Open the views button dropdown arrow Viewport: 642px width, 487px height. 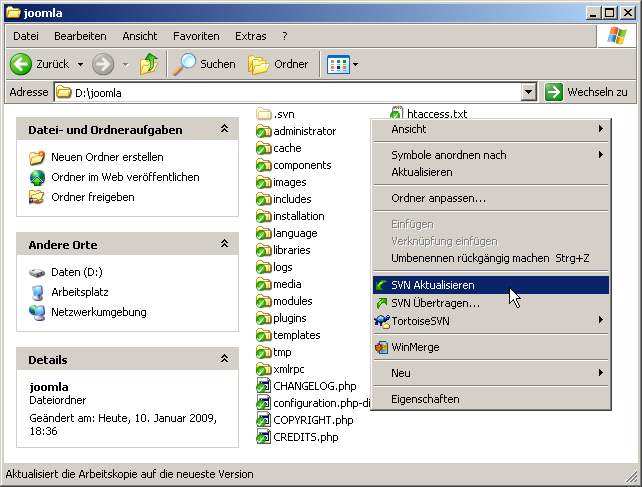click(x=355, y=64)
